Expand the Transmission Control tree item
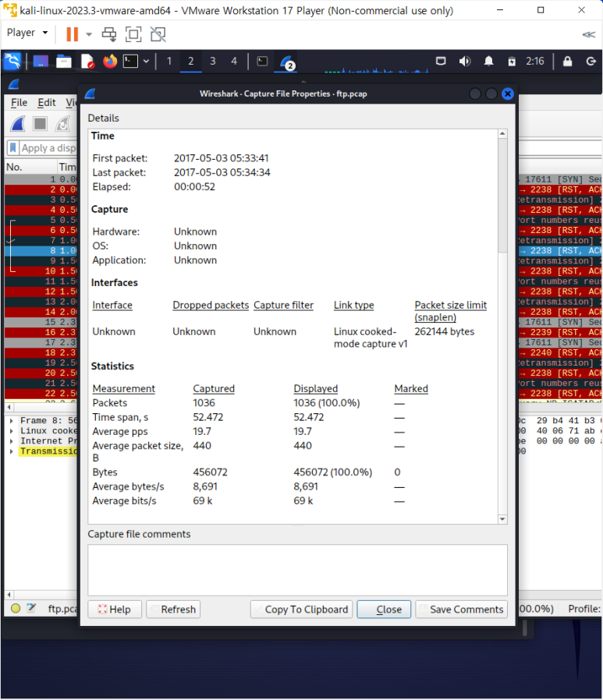 tap(12, 451)
